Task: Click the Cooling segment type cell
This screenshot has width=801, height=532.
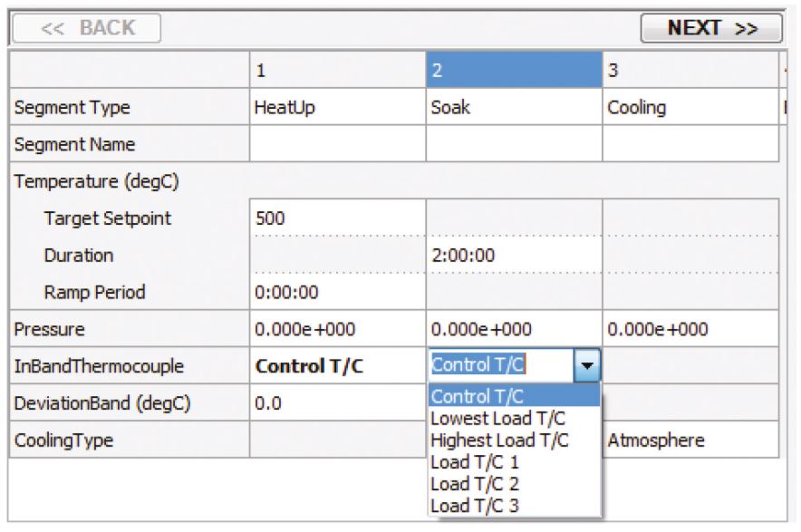Action: click(690, 108)
